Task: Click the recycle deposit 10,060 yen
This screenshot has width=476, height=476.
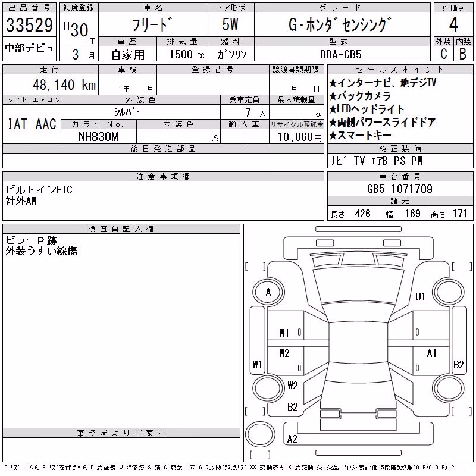Action: pyautogui.click(x=300, y=137)
